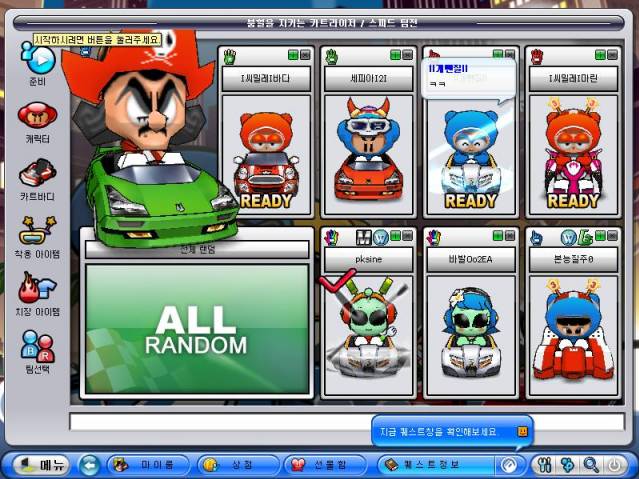The width and height of the screenshot is (639, 479).
Task: Toggle green status button on 세피아I2I slot
Action: click(x=395, y=55)
